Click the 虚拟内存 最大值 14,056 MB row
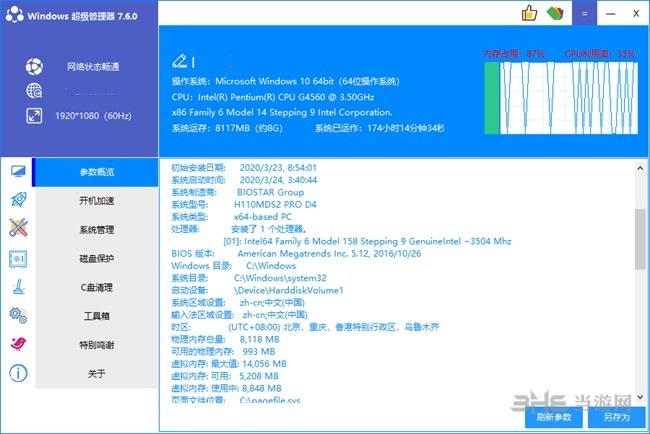This screenshot has height=434, width=650. coord(229,364)
